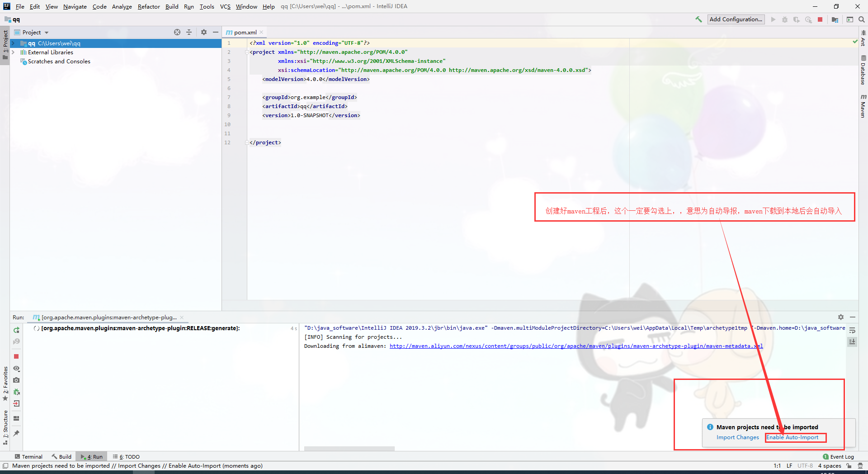Click the Run console horizontal scrollbar
Screen dimensions: 868x474
[x=349, y=449]
